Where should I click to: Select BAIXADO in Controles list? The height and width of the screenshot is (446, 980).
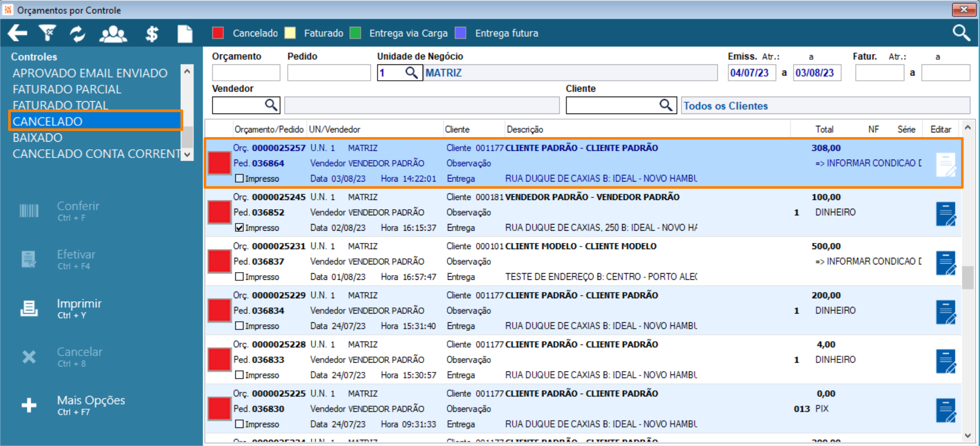[37, 138]
